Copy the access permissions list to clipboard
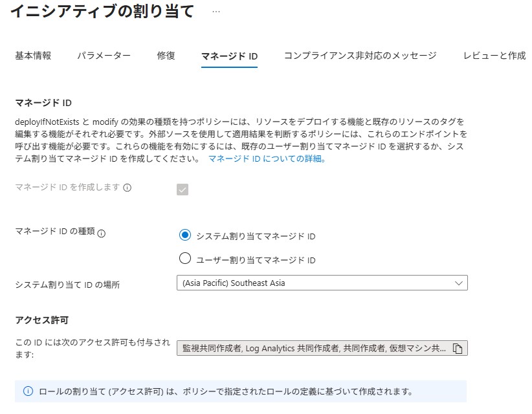 pyautogui.click(x=458, y=349)
